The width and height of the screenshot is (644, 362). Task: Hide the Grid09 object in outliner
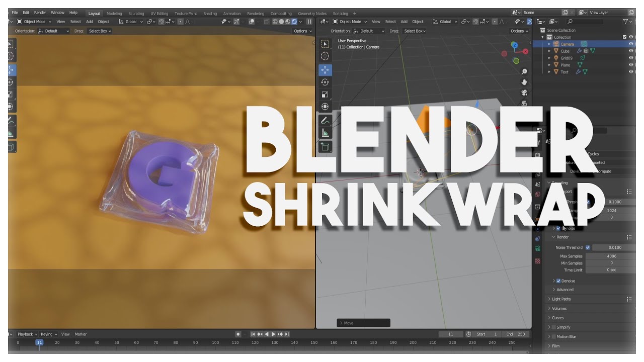tap(631, 58)
